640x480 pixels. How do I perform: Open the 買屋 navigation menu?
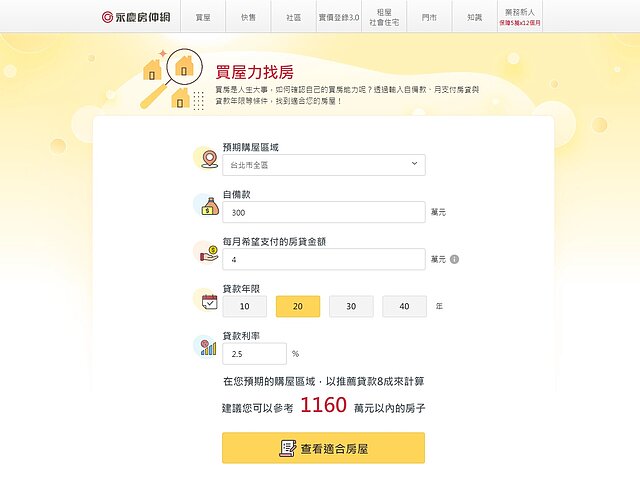203,17
